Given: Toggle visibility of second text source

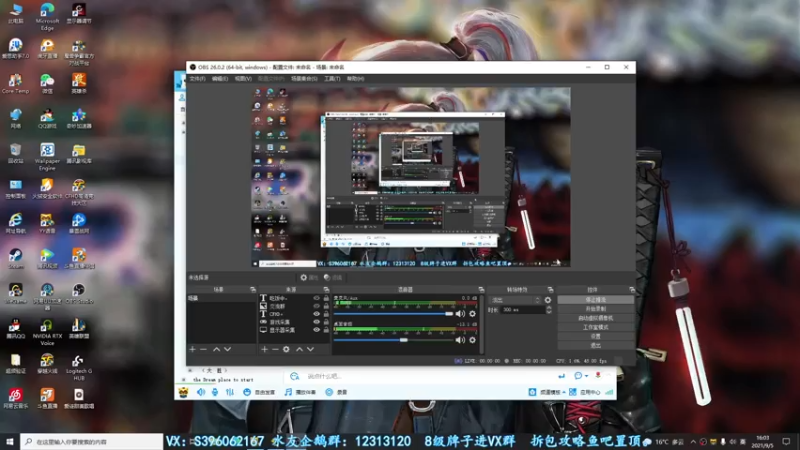Looking at the screenshot, I should click(x=316, y=314).
